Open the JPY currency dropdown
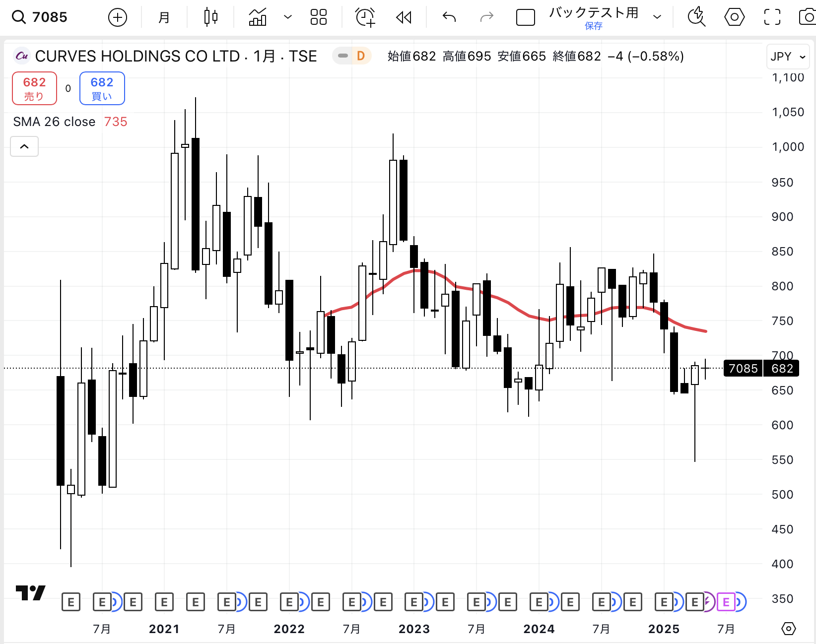 click(788, 57)
